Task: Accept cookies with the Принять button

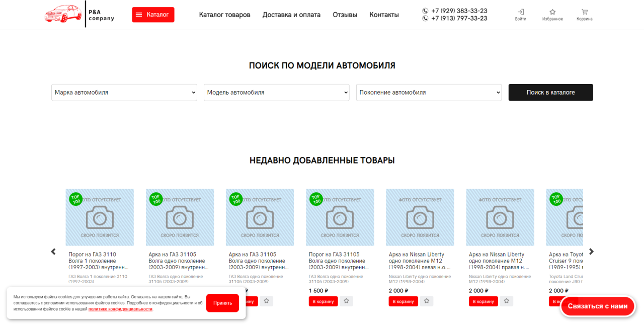Action: point(222,303)
